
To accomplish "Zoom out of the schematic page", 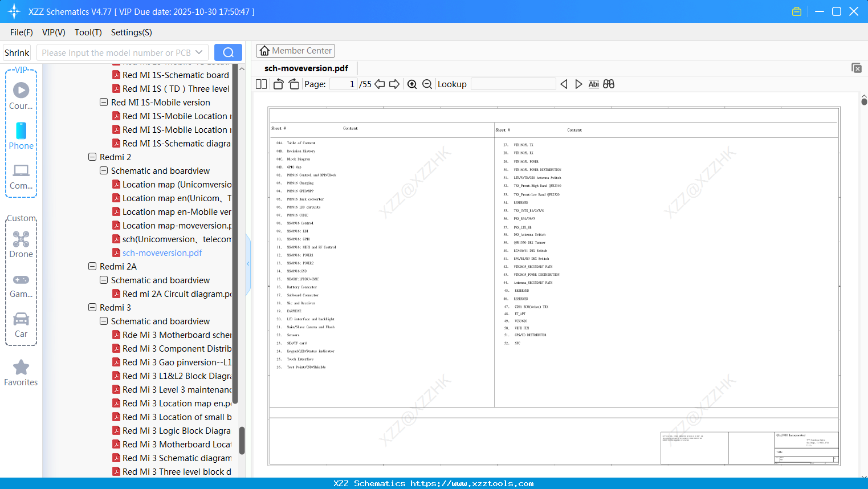I will [x=427, y=84].
